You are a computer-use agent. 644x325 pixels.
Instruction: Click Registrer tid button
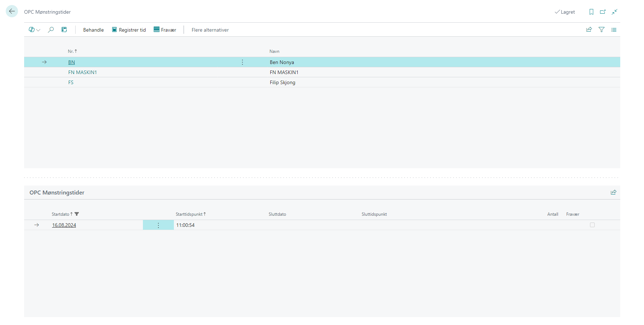pyautogui.click(x=129, y=30)
